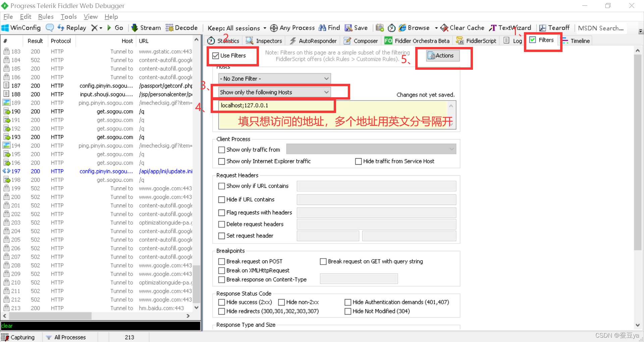Viewport: 644px width, 342px height.
Task: Select the Filters tab
Action: click(542, 40)
